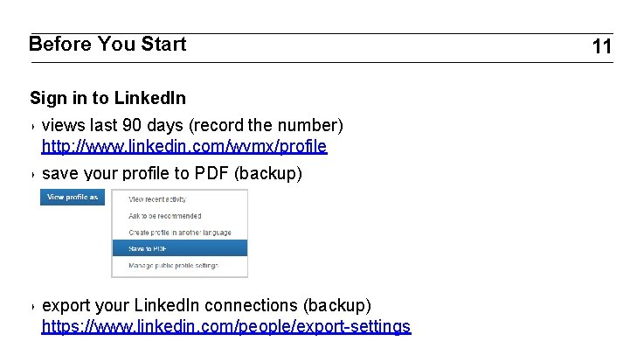The height and width of the screenshot is (362, 644).
Task: Click bullet arrow beside save your profile
Action: click(32, 174)
